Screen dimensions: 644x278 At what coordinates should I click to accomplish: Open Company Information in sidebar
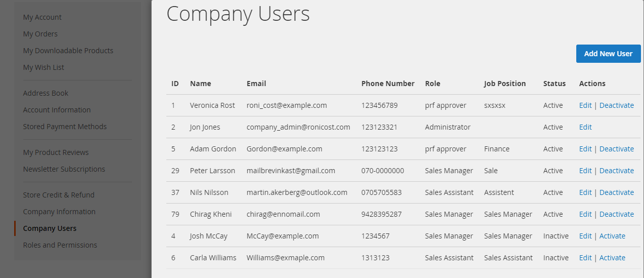59,212
